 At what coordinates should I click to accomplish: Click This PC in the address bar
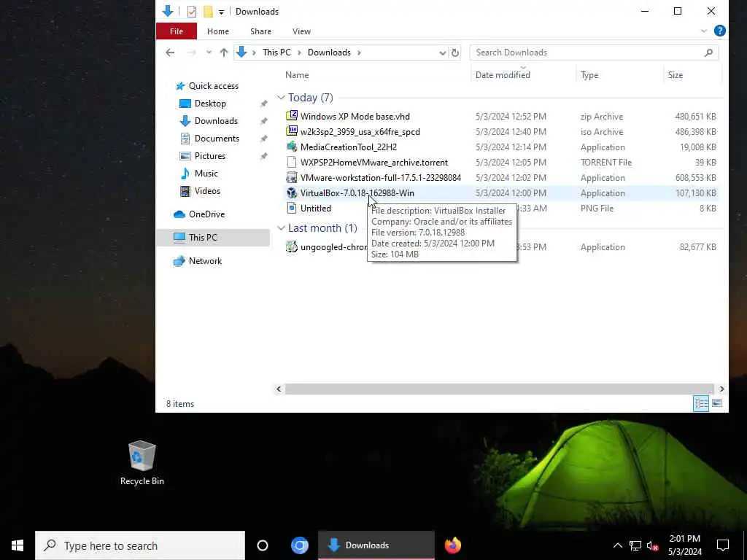[276, 52]
